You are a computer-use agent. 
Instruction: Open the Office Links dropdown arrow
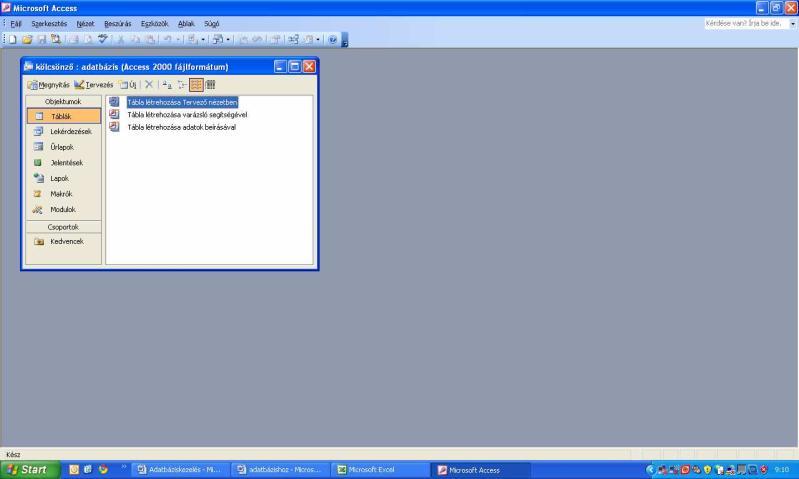pyautogui.click(x=203, y=39)
